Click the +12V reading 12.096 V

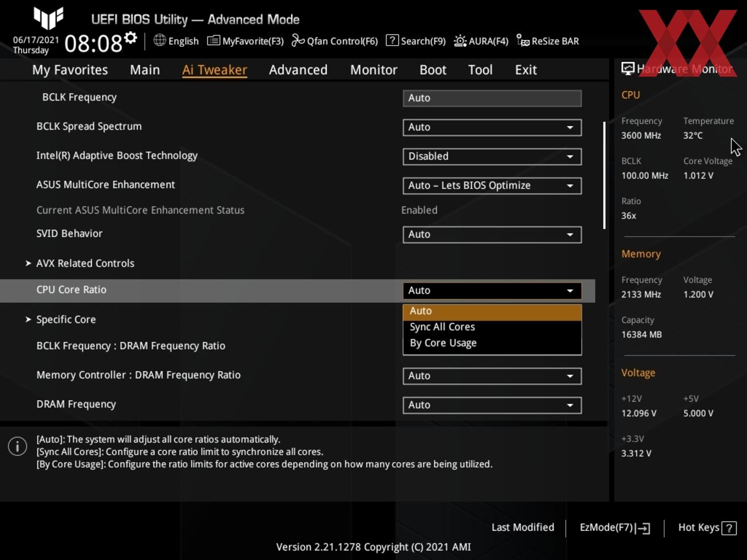639,413
